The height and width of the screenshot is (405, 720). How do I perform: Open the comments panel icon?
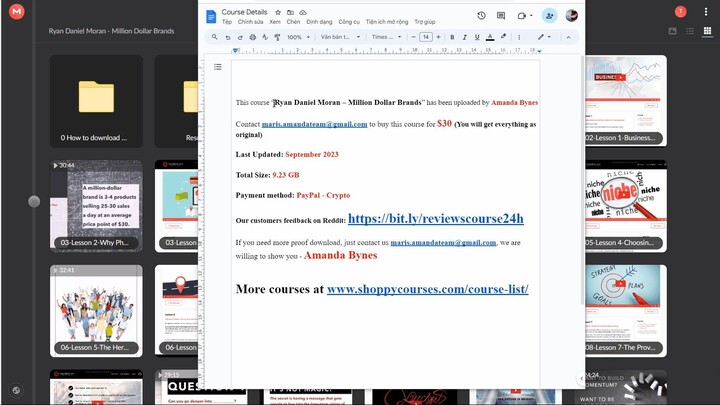(501, 16)
